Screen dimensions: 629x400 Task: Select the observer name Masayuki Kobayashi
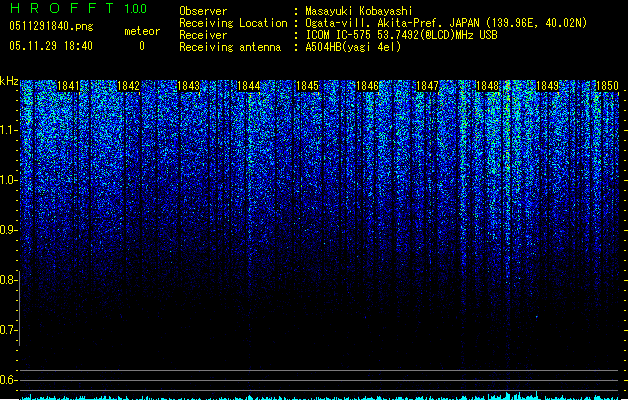point(359,11)
